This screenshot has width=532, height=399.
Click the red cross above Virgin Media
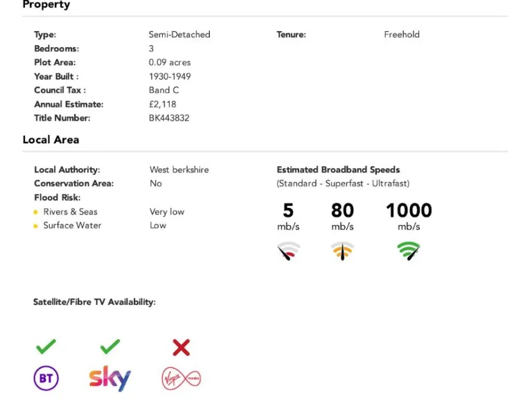[181, 347]
